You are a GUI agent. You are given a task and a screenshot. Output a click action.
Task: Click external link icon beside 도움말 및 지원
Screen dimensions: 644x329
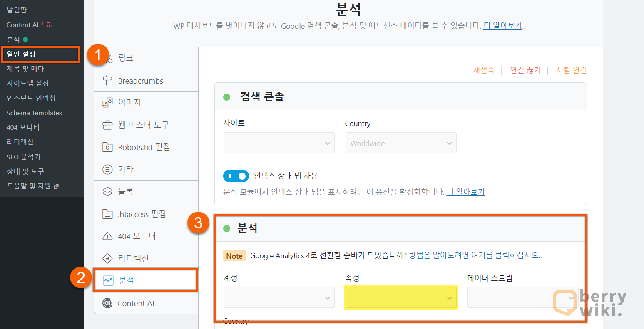pos(56,186)
